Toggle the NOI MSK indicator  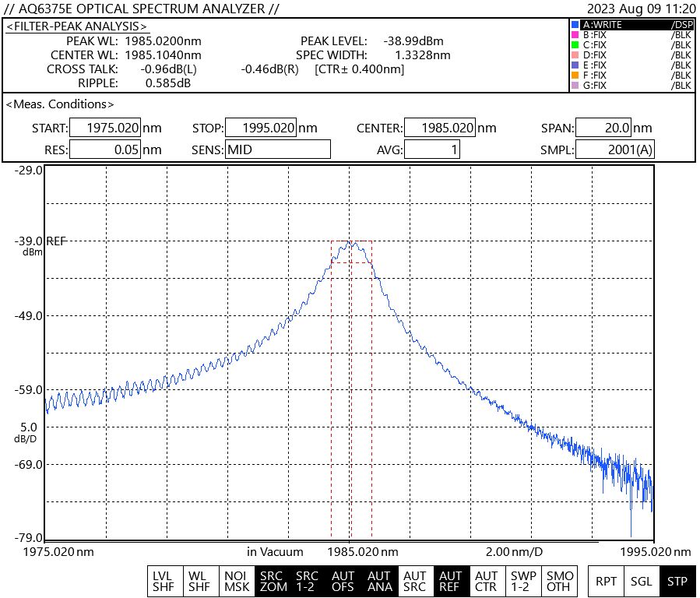coord(237,582)
